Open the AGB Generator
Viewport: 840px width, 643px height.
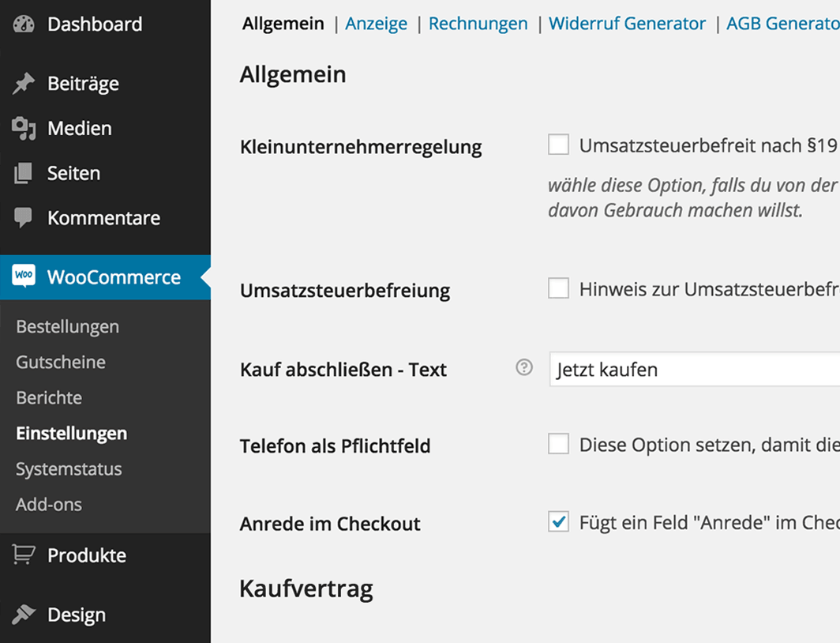[x=782, y=24]
